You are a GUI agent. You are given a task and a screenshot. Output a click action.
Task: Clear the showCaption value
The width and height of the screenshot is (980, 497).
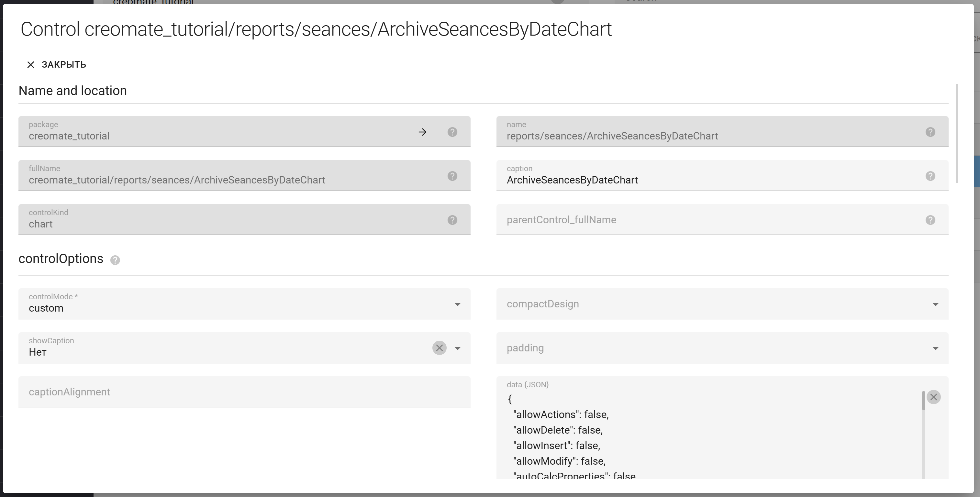point(439,348)
